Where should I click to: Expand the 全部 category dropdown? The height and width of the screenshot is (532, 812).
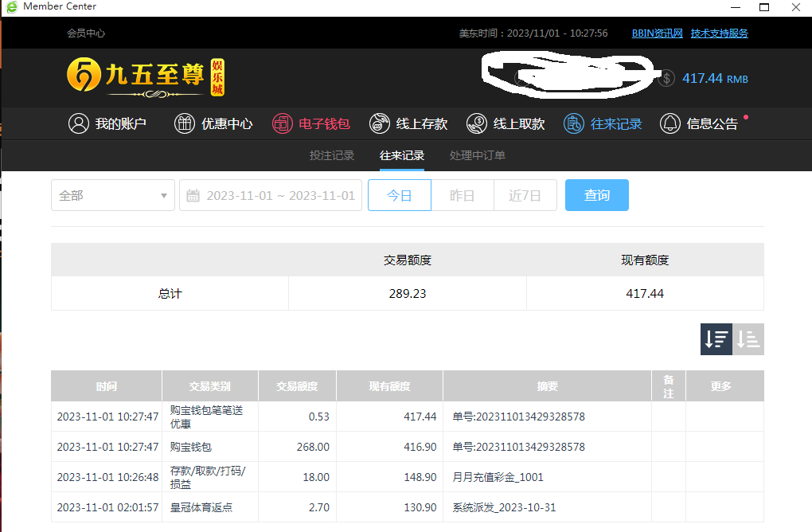(113, 195)
